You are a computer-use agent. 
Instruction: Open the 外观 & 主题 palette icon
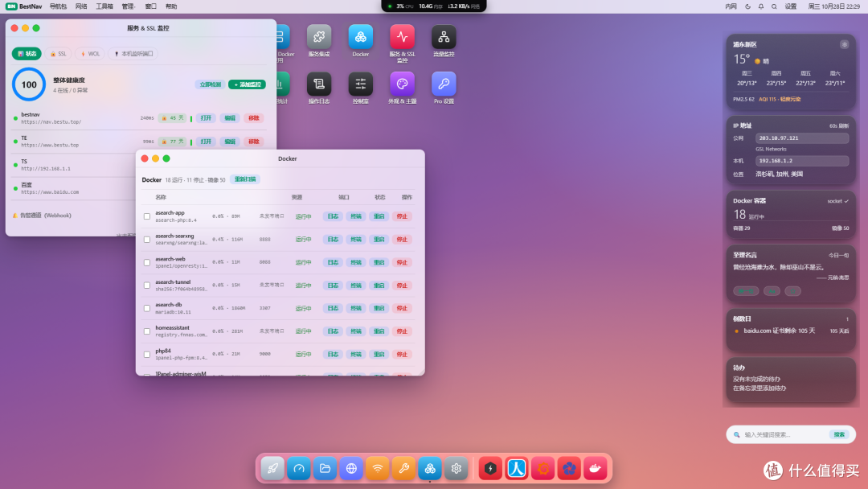402,84
